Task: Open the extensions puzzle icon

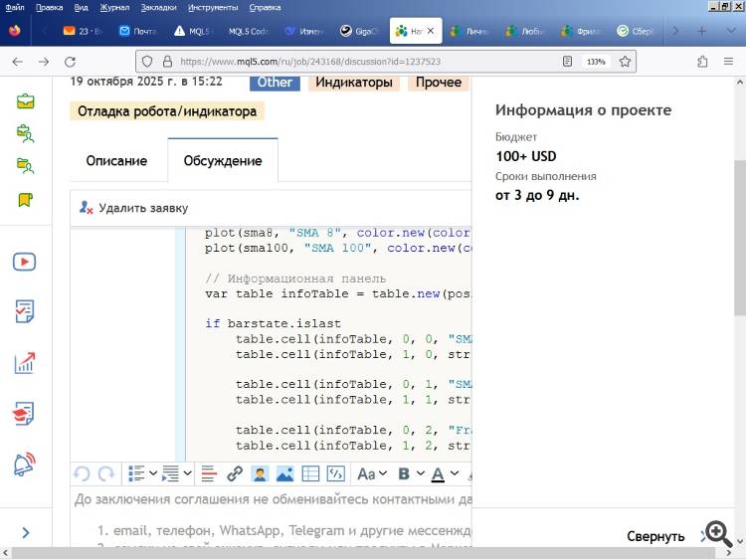Action: (x=702, y=62)
